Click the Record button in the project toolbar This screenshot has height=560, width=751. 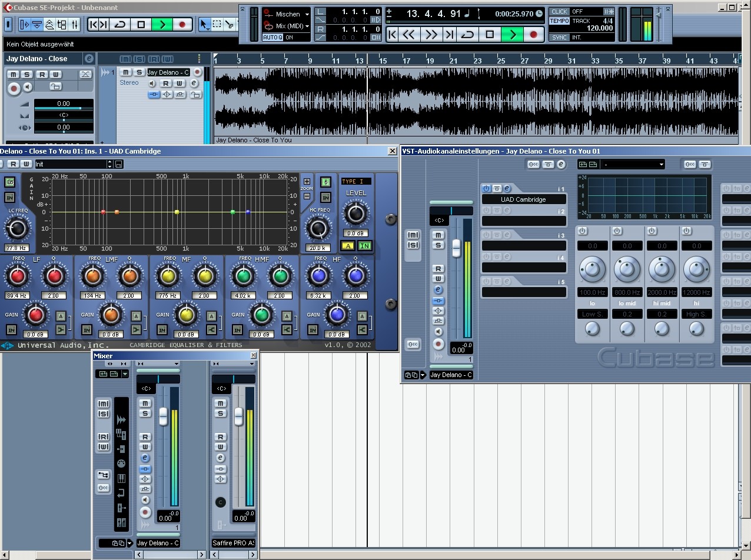[182, 24]
